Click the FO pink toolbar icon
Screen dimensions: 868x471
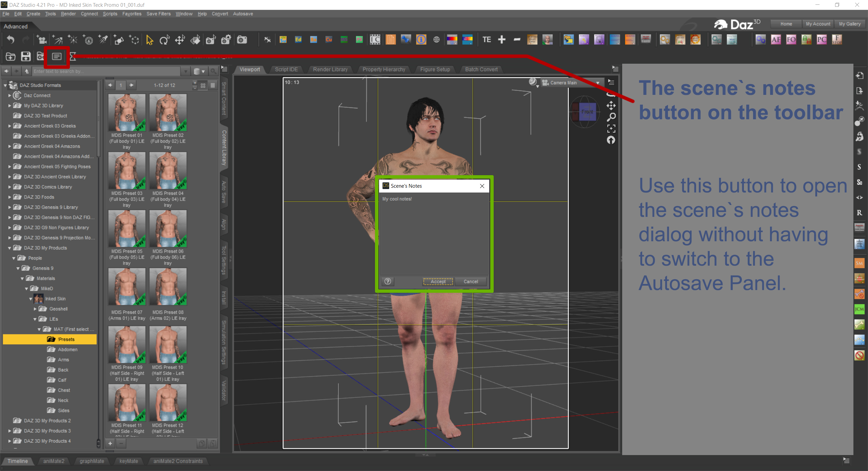point(791,40)
